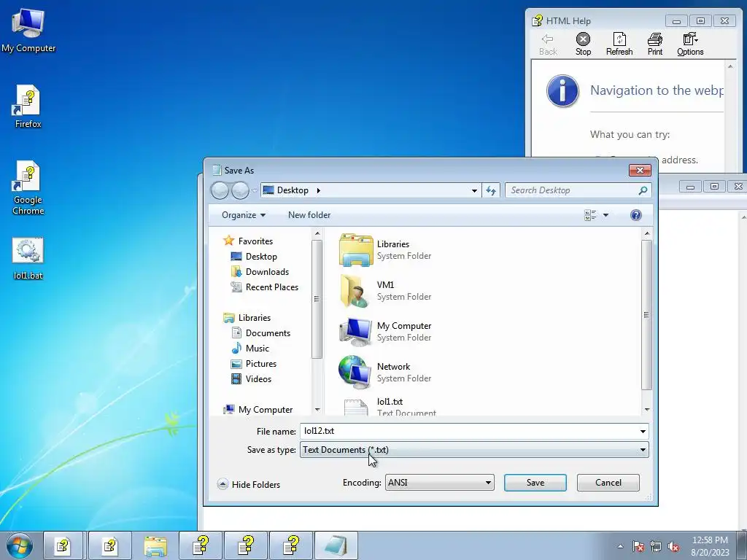Viewport: 747px width, 560px height.
Task: Click the File name input field
Action: click(x=469, y=432)
